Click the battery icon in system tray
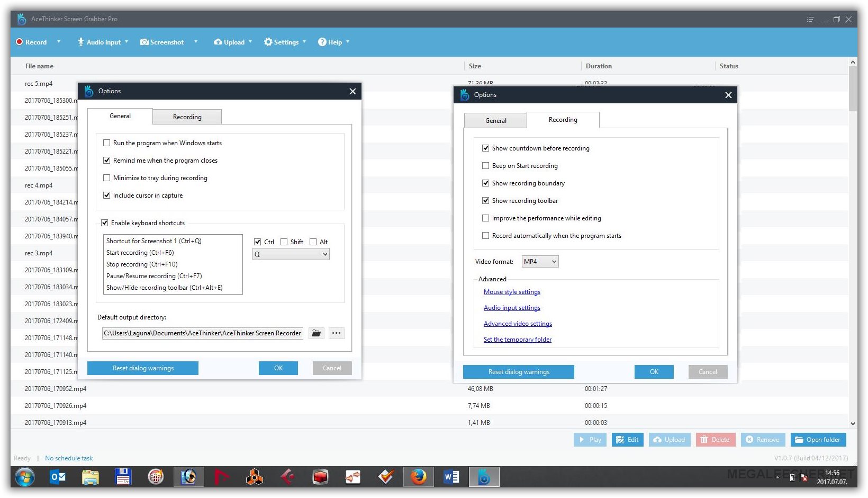 [x=792, y=477]
